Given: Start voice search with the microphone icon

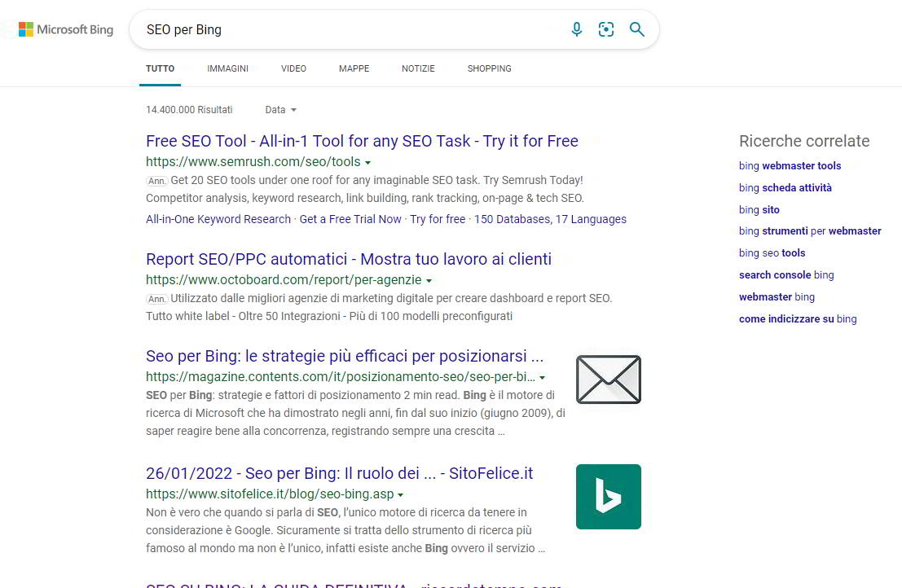Looking at the screenshot, I should tap(576, 29).
